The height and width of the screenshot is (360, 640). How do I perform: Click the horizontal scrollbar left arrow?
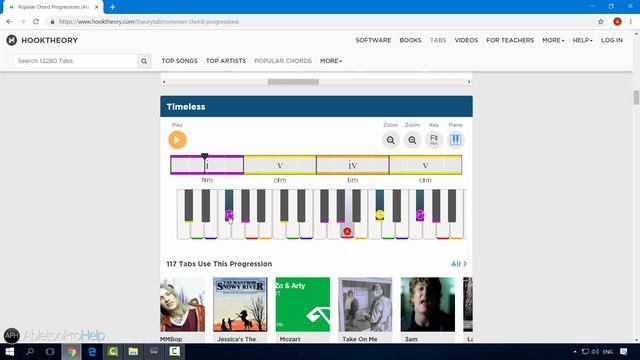[x=164, y=82]
